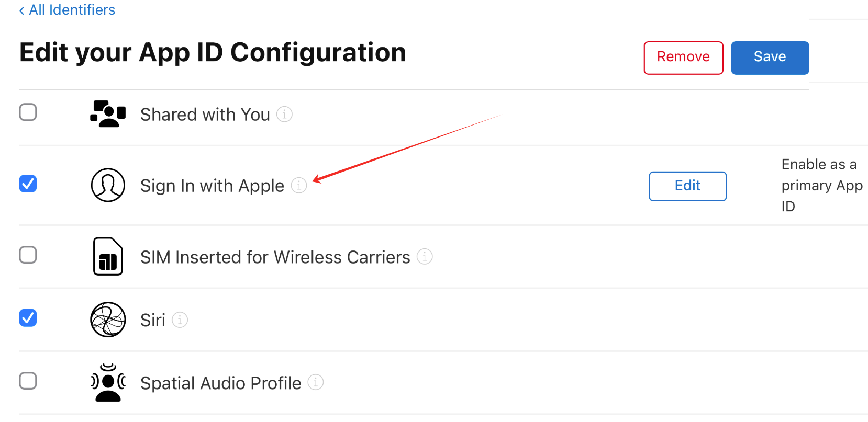The width and height of the screenshot is (868, 422).
Task: Click the Siri swirl icon
Action: coord(108,320)
